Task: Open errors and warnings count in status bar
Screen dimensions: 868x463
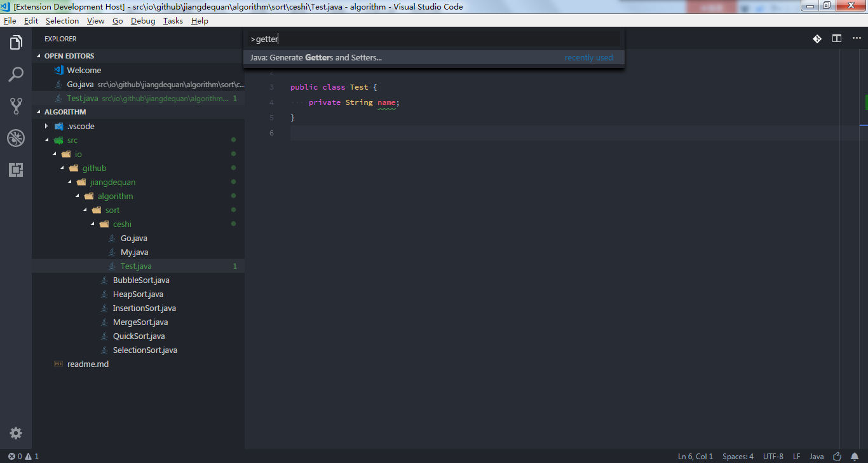Action: [24, 457]
